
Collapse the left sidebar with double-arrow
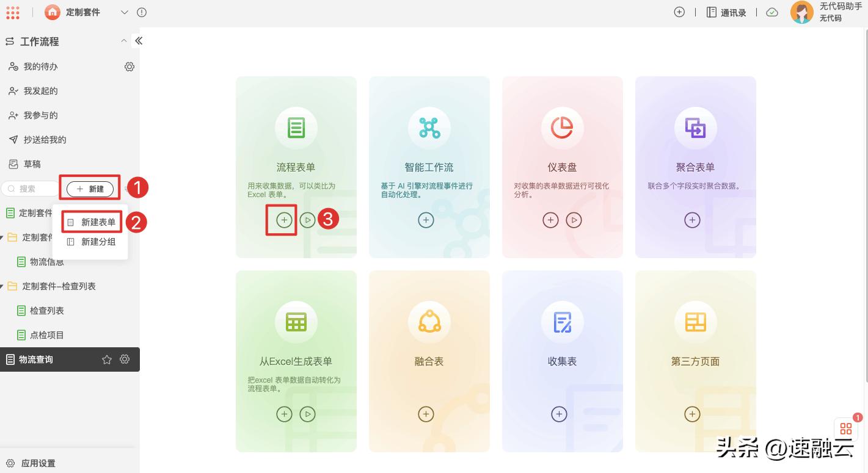[x=139, y=40]
